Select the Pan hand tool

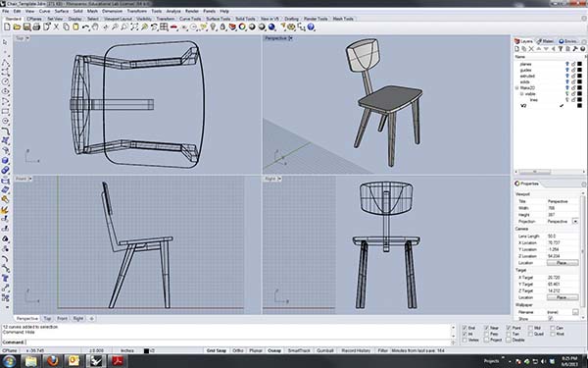click(x=95, y=27)
